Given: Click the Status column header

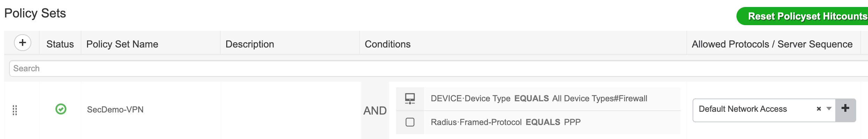Looking at the screenshot, I should pyautogui.click(x=60, y=44).
